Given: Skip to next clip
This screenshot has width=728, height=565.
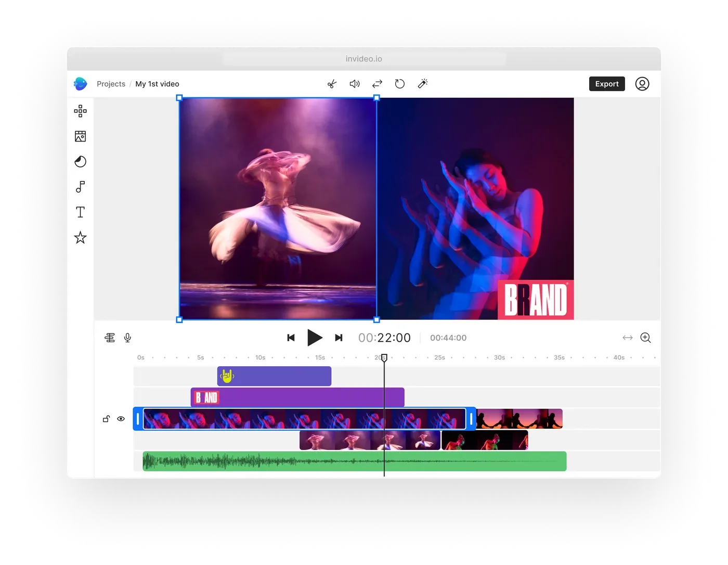Looking at the screenshot, I should (339, 338).
